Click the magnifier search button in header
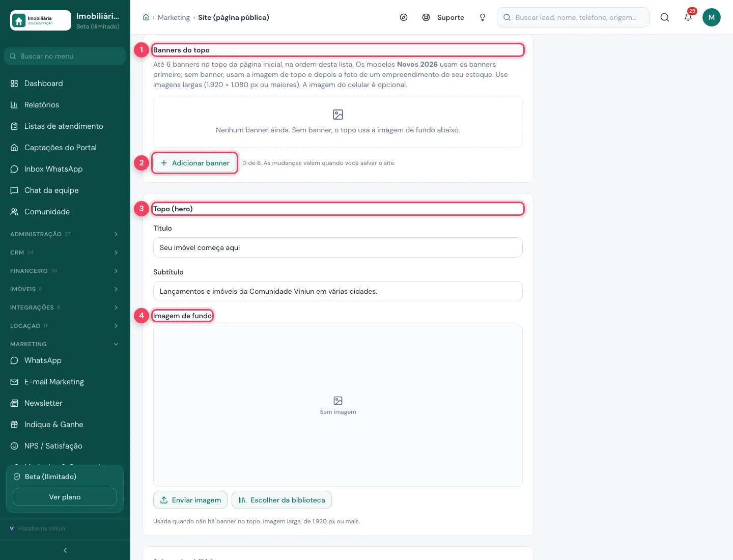The image size is (733, 560). [665, 17]
